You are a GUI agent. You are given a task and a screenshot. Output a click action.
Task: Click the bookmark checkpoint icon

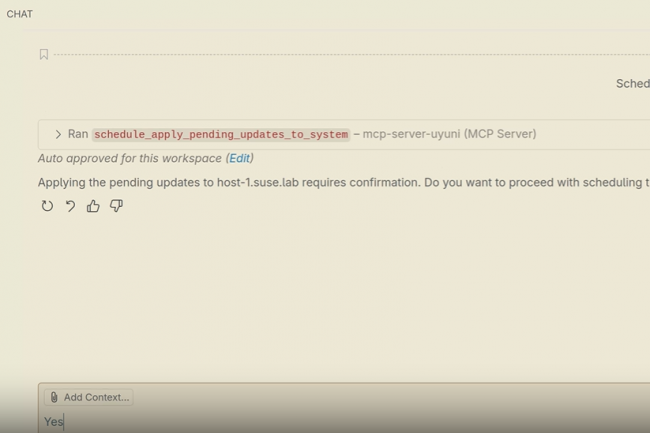click(x=44, y=55)
